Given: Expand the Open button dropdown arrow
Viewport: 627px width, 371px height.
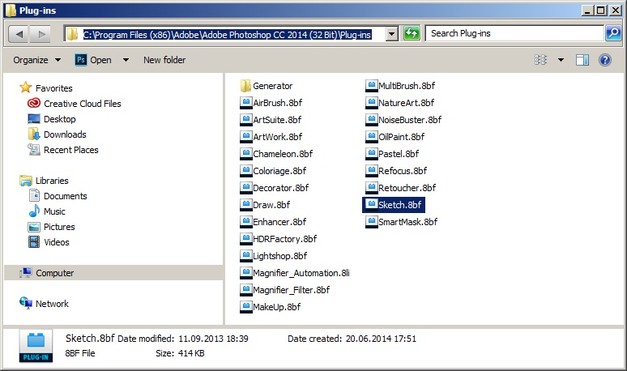Looking at the screenshot, I should (126, 60).
